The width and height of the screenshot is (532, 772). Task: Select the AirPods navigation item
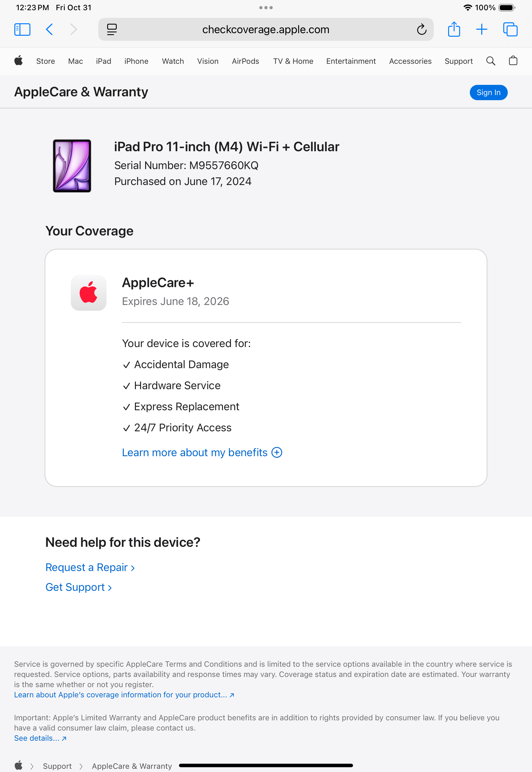coord(245,61)
